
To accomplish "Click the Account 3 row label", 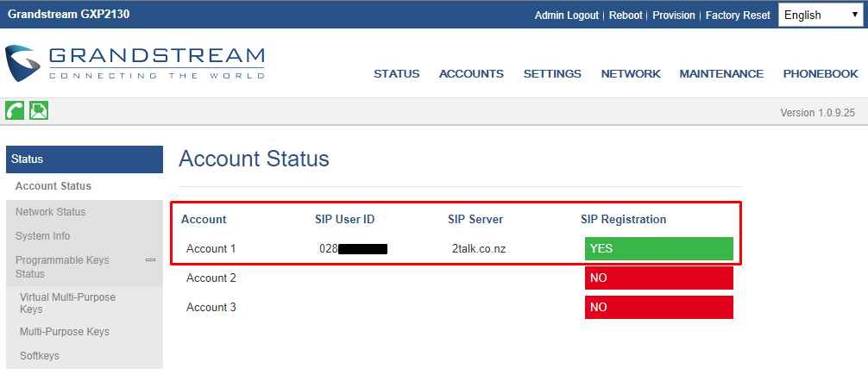I will [x=211, y=308].
